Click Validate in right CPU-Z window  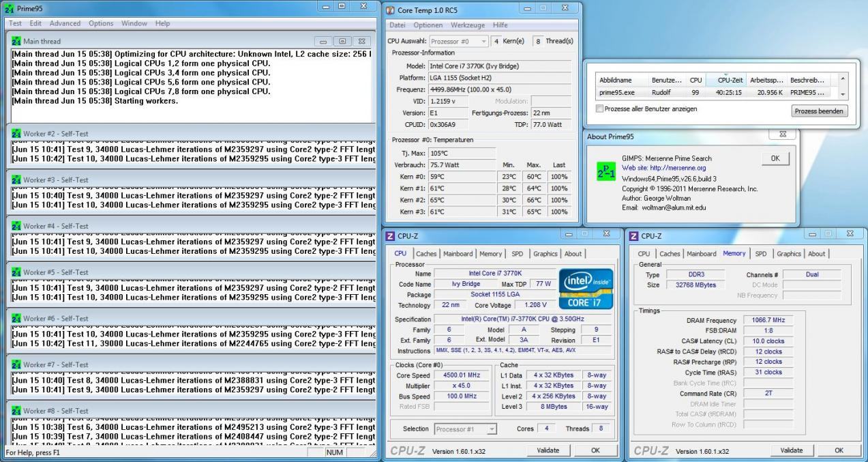[792, 450]
